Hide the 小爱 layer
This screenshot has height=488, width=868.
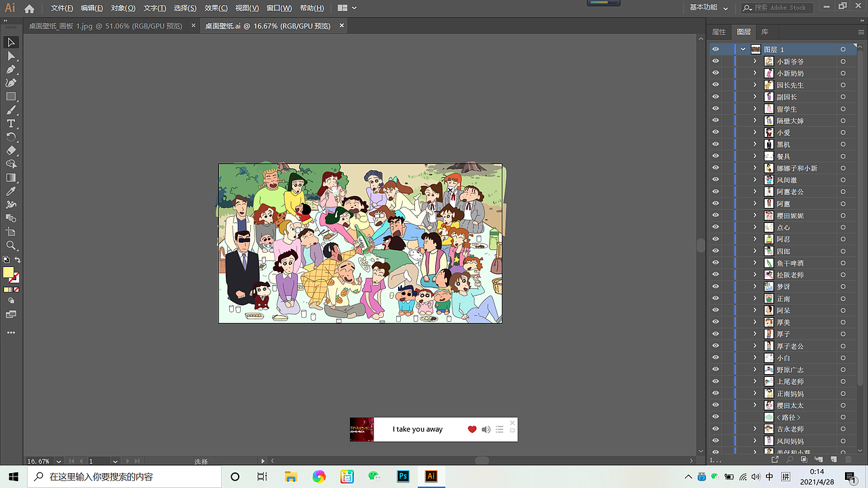point(715,132)
